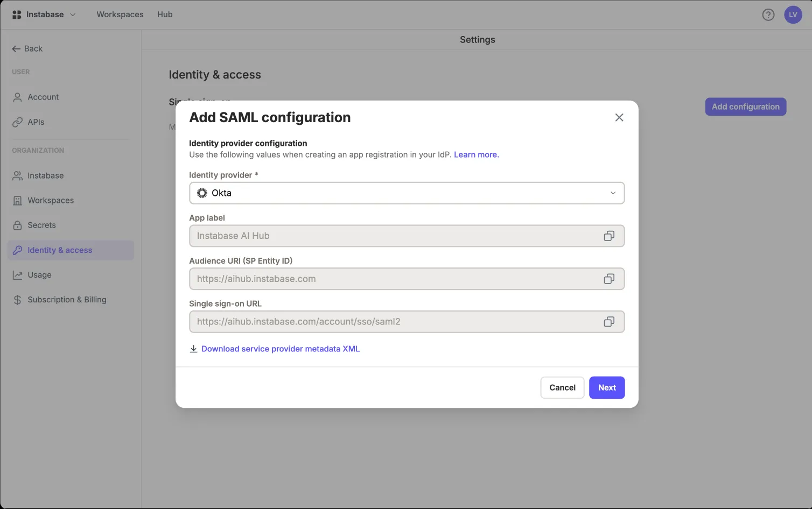Image resolution: width=812 pixels, height=509 pixels.
Task: Click the Okta logo in provider field
Action: 202,193
